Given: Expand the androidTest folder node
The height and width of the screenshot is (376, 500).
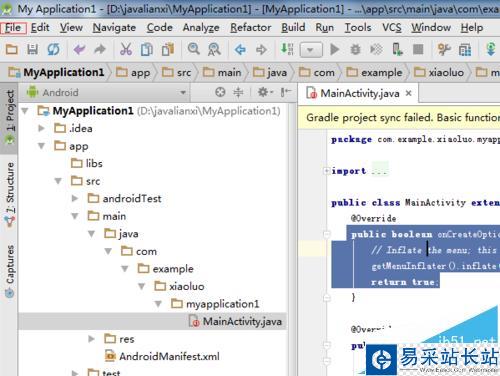Looking at the screenshot, I should coord(75,199).
